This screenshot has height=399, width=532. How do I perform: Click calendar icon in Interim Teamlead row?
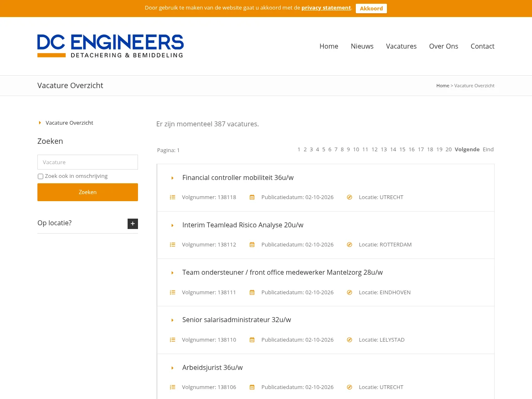pos(252,245)
